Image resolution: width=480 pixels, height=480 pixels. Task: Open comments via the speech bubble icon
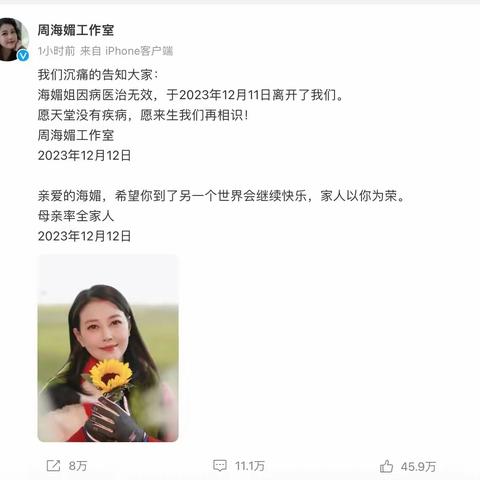(220, 466)
